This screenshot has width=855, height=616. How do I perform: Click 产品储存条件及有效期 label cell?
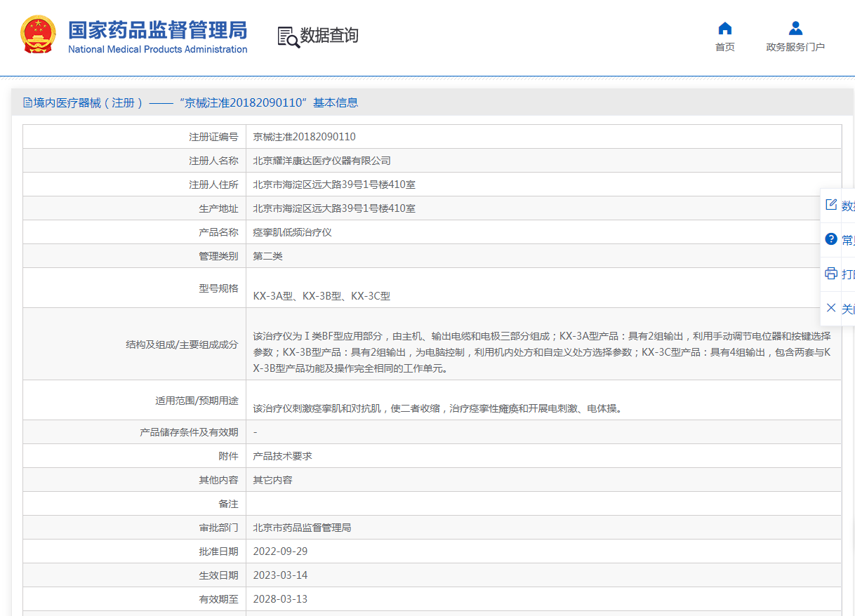coord(135,432)
